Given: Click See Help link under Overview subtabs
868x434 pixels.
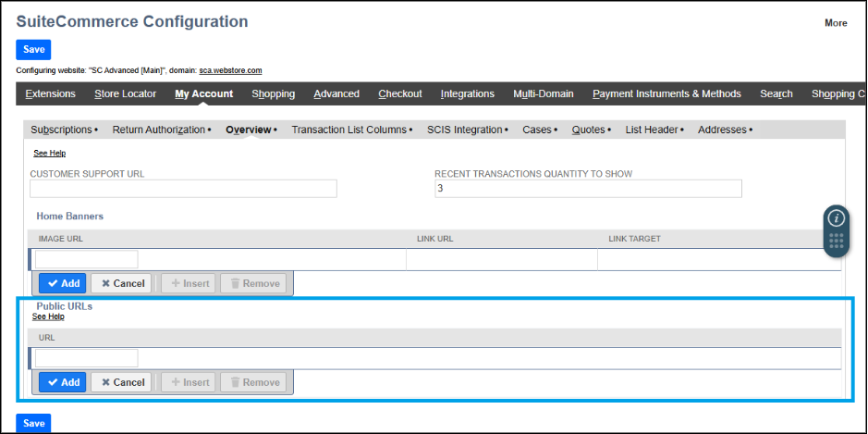Looking at the screenshot, I should pyautogui.click(x=49, y=153).
